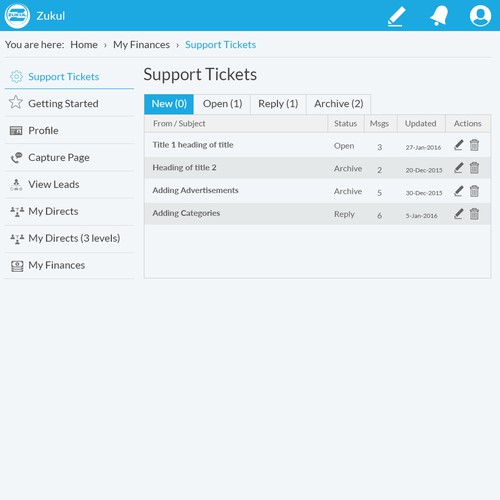Click the 'Reply' status of Adding Categories
Image resolution: width=500 pixels, height=500 pixels.
344,214
